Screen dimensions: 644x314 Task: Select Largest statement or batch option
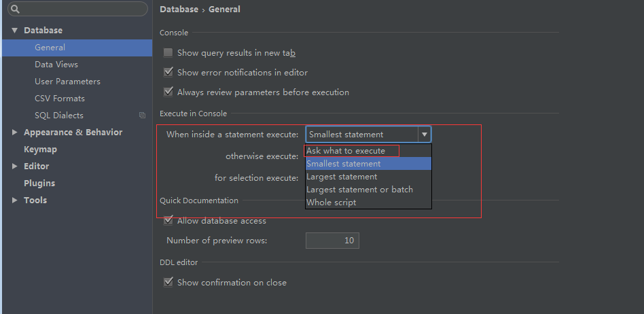[x=368, y=190]
